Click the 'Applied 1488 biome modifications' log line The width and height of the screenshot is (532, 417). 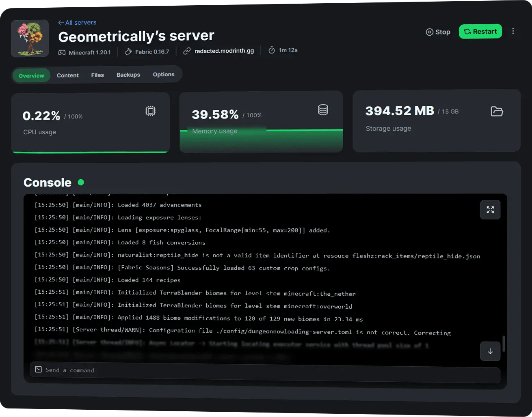199,318
